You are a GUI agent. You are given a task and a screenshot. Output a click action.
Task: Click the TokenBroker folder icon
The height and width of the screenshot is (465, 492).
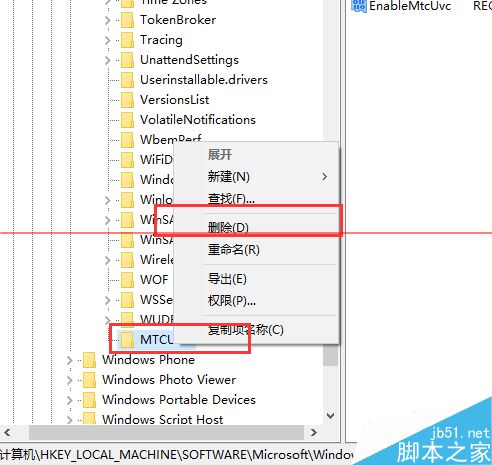127,20
